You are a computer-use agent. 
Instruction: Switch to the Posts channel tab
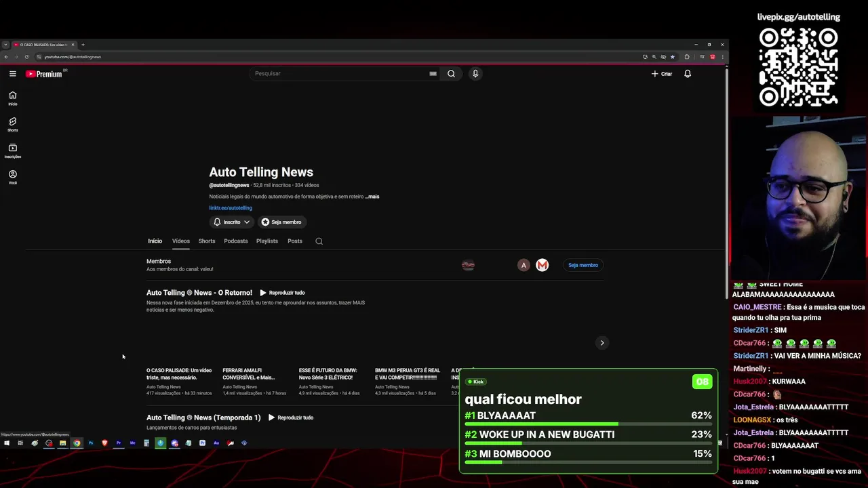pyautogui.click(x=295, y=241)
